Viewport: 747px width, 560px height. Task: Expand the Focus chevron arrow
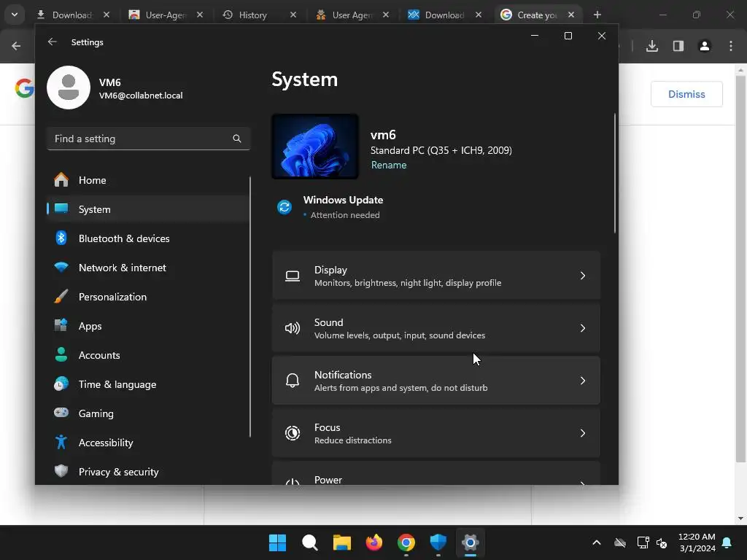pyautogui.click(x=583, y=433)
